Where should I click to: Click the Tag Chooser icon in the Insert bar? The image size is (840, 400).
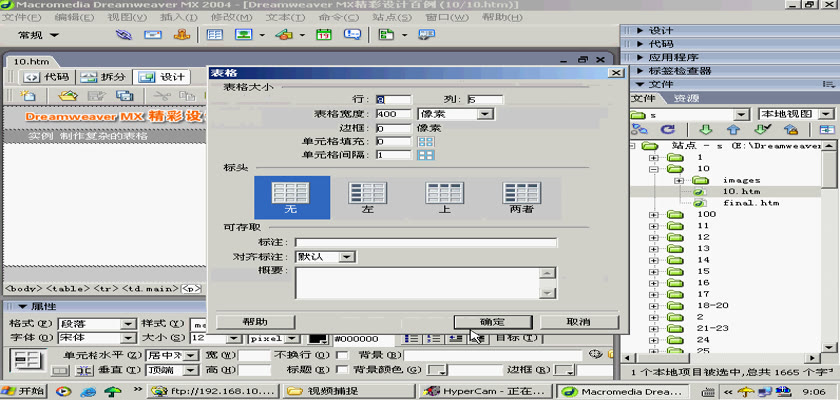[426, 35]
